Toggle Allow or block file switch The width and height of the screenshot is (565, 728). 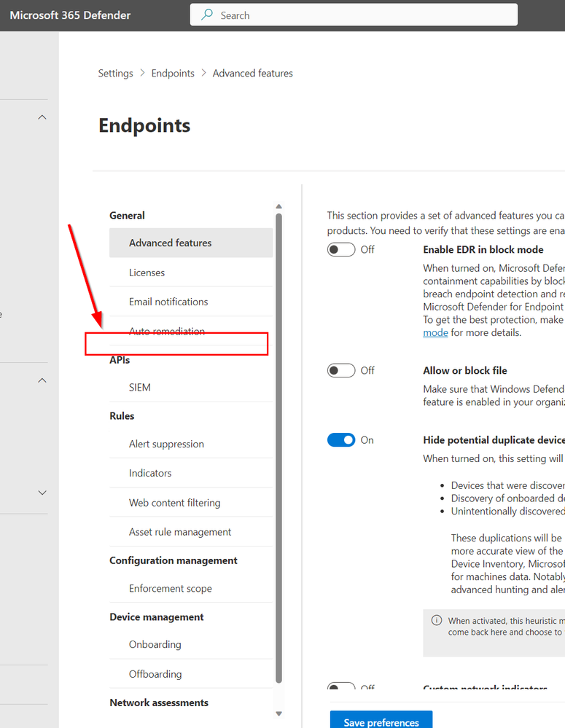coord(341,370)
